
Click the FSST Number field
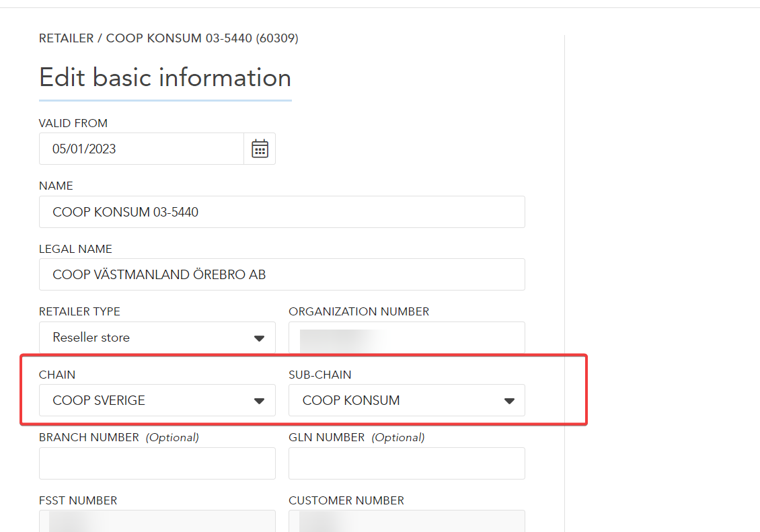click(157, 521)
